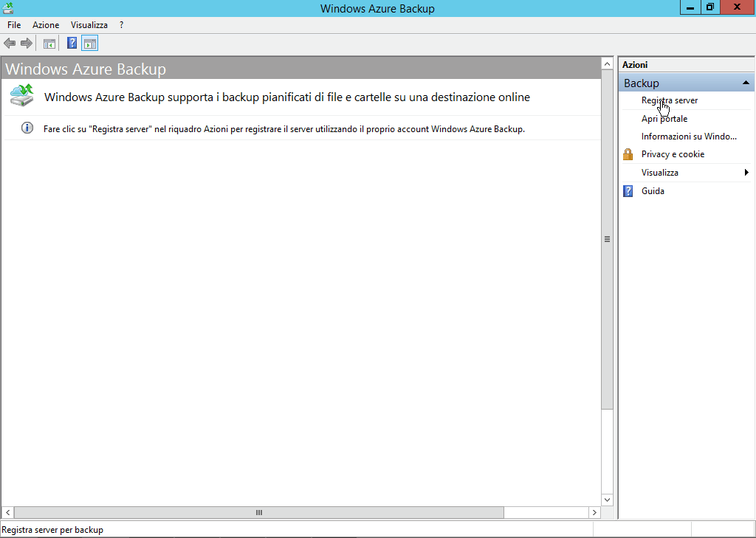Click the info icon next to registration hint

27,128
